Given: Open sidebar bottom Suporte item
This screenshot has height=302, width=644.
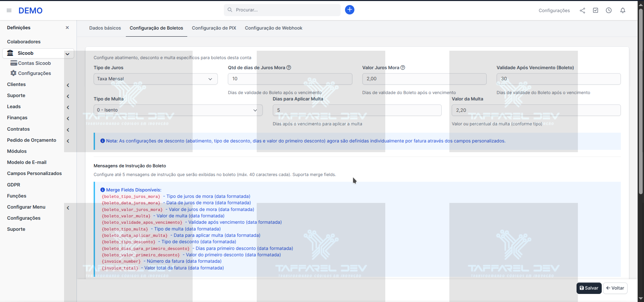Looking at the screenshot, I should pyautogui.click(x=16, y=229).
